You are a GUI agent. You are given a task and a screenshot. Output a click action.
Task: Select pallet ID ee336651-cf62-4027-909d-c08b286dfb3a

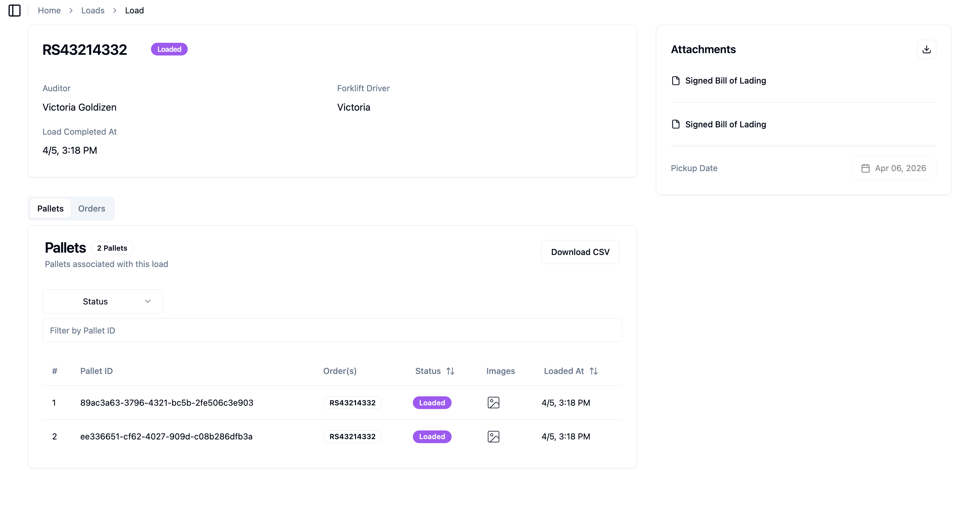166,436
